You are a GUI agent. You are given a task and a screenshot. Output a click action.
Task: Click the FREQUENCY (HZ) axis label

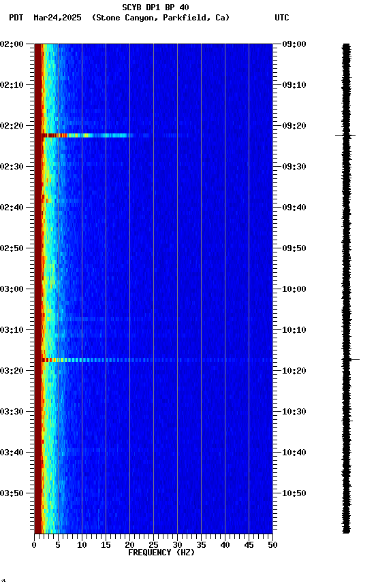[x=161, y=553]
